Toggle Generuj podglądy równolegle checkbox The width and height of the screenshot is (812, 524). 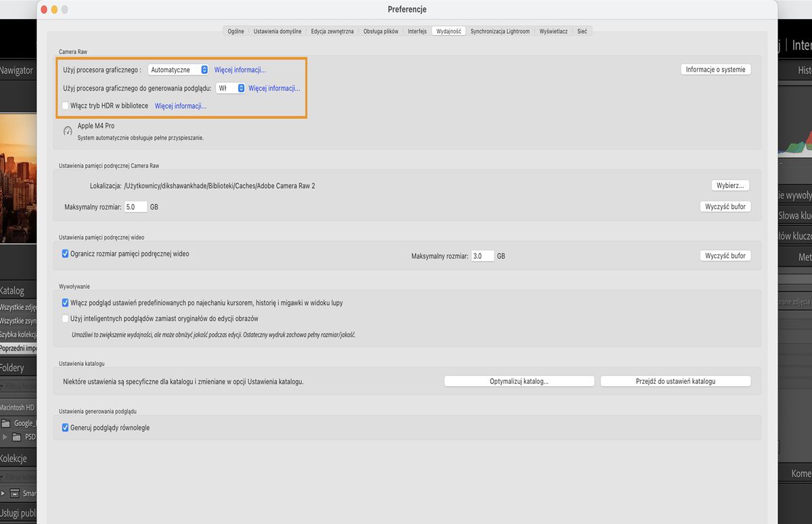pos(66,428)
